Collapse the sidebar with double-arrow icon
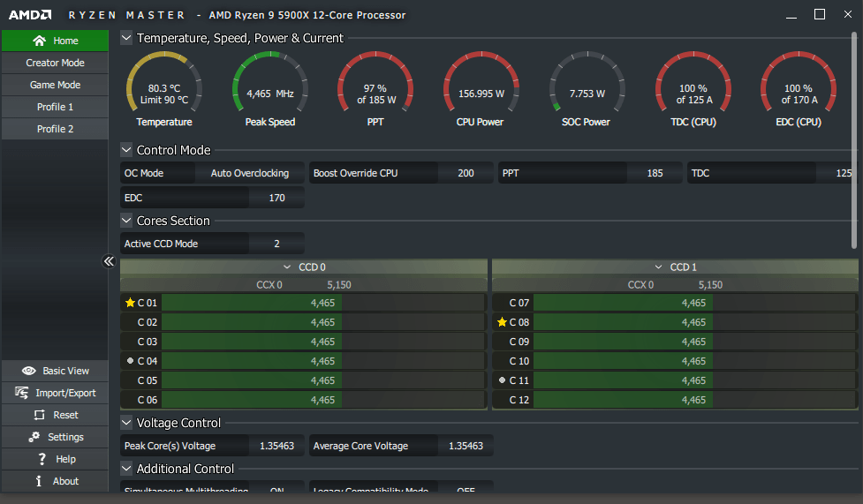Image resolution: width=863 pixels, height=504 pixels. 109,261
